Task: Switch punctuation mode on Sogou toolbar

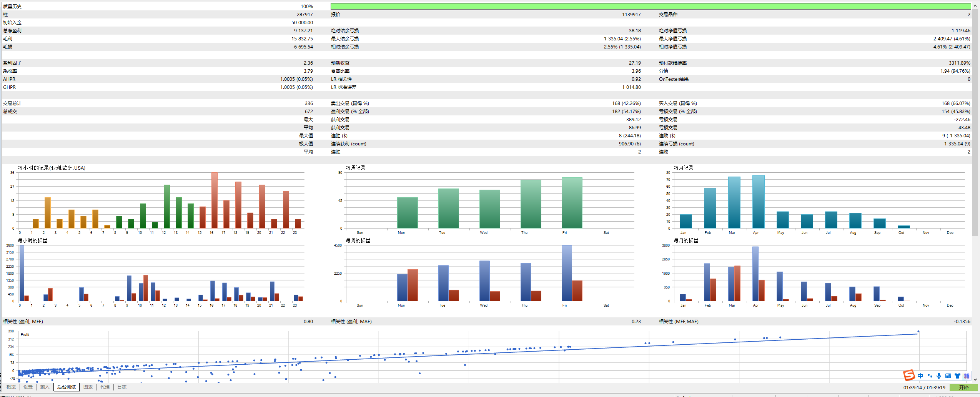Action: coord(930,376)
